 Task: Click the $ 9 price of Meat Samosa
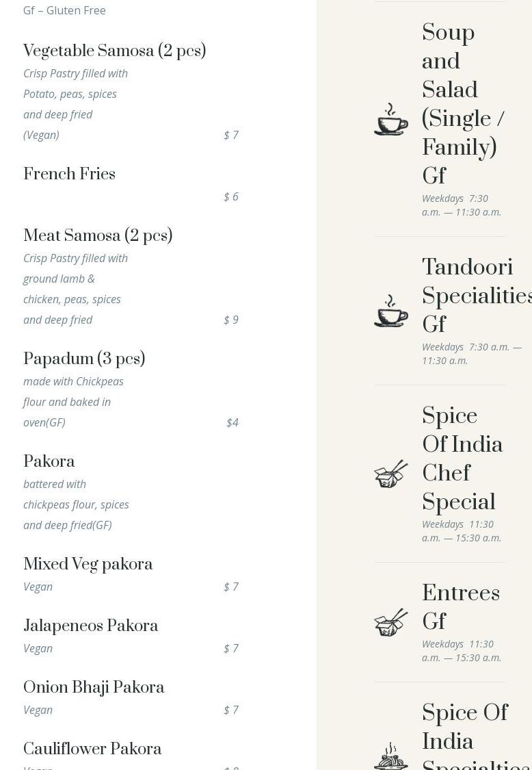(x=230, y=320)
